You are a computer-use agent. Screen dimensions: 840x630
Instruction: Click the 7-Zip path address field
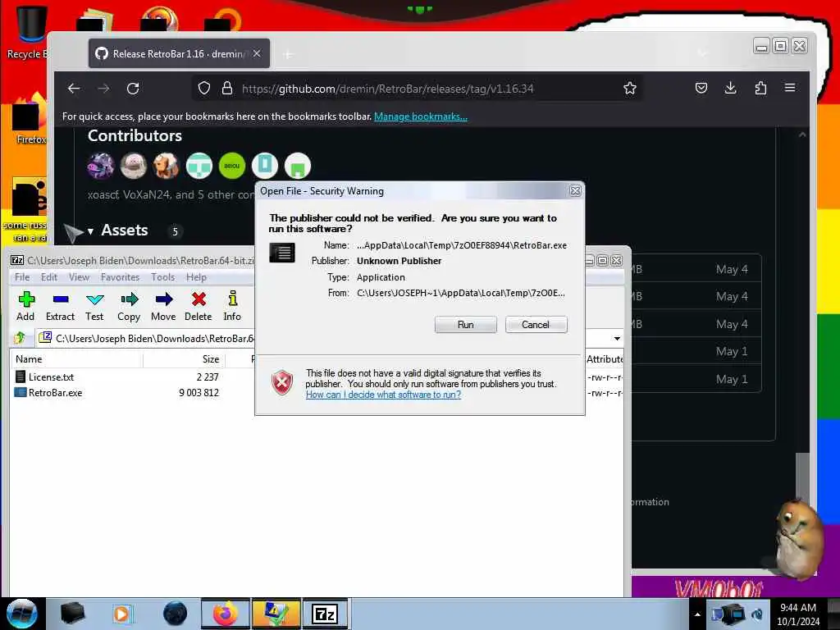155,339
